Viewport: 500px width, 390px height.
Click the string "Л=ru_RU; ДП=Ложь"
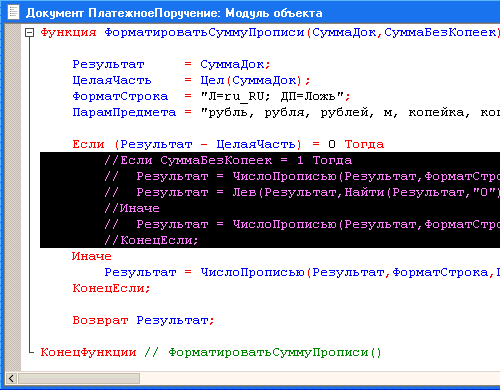tap(272, 96)
